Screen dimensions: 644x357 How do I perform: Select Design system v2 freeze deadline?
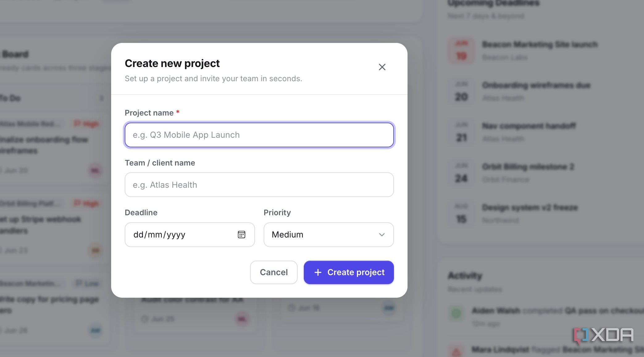click(x=530, y=208)
